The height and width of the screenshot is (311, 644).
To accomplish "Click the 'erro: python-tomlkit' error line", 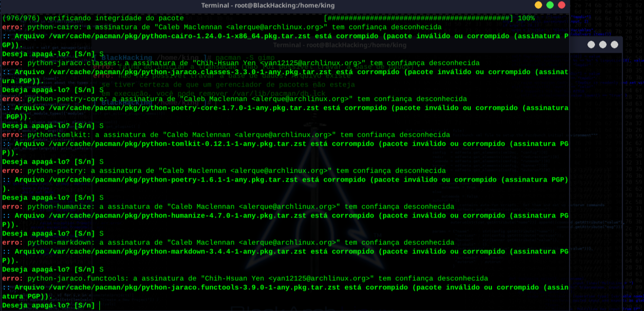I will coord(226,135).
